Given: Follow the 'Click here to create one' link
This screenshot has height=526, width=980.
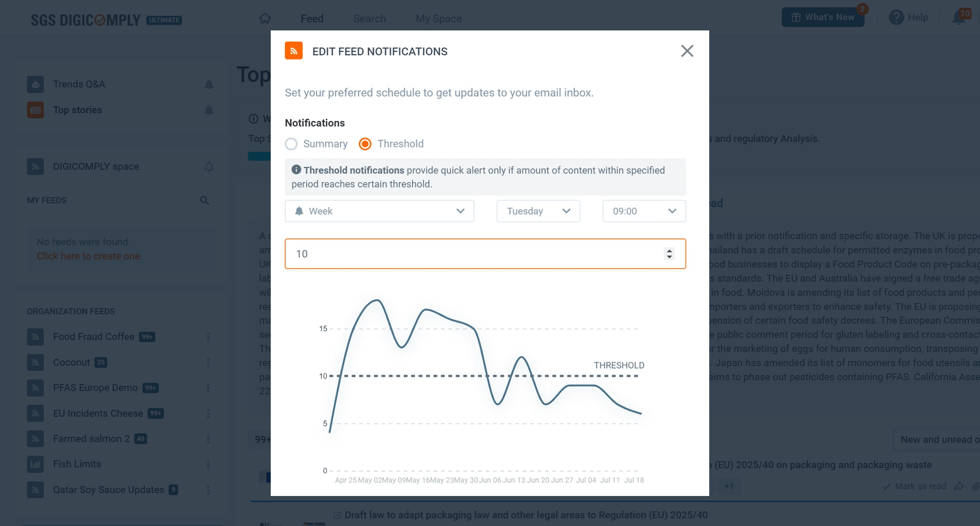Looking at the screenshot, I should point(88,256).
